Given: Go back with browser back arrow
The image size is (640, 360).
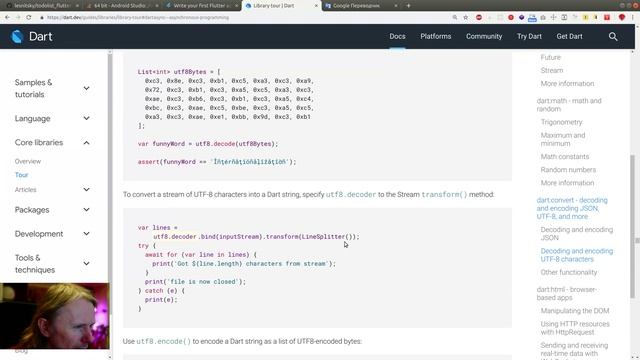Looking at the screenshot, I should pyautogui.click(x=7, y=18).
